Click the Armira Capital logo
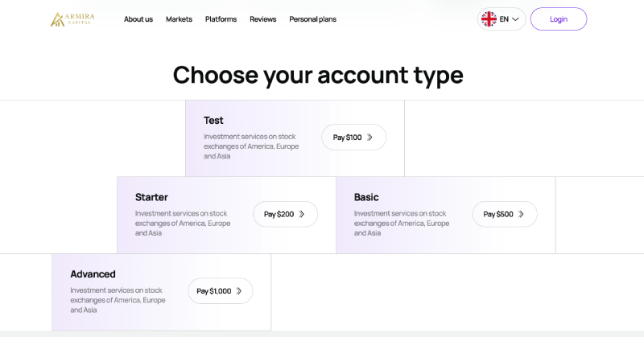Screen dimensions: 644x337 pos(72,19)
